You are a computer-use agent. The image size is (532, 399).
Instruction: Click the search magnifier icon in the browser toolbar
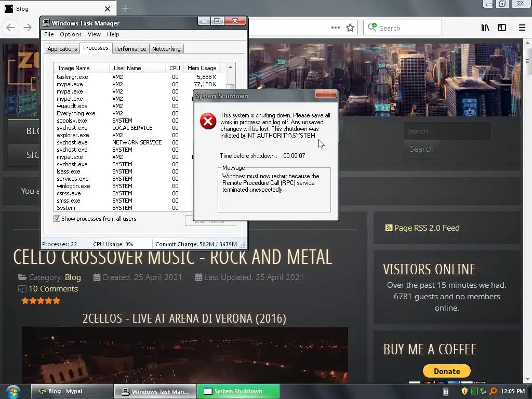[372, 27]
